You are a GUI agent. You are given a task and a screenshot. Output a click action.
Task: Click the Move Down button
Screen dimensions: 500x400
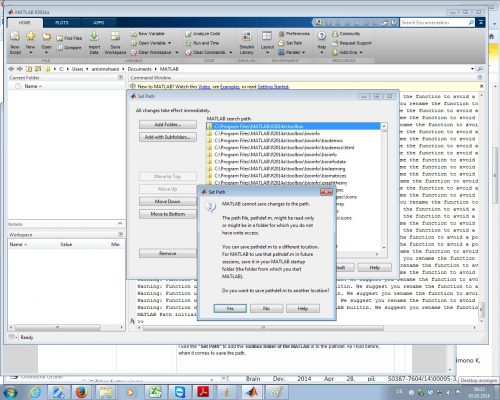pyautogui.click(x=168, y=201)
